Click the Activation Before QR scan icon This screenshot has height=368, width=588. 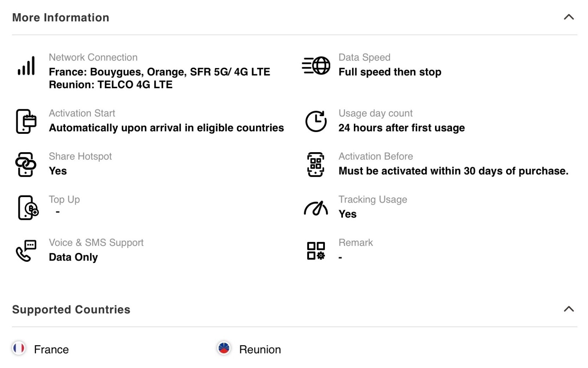click(x=316, y=164)
